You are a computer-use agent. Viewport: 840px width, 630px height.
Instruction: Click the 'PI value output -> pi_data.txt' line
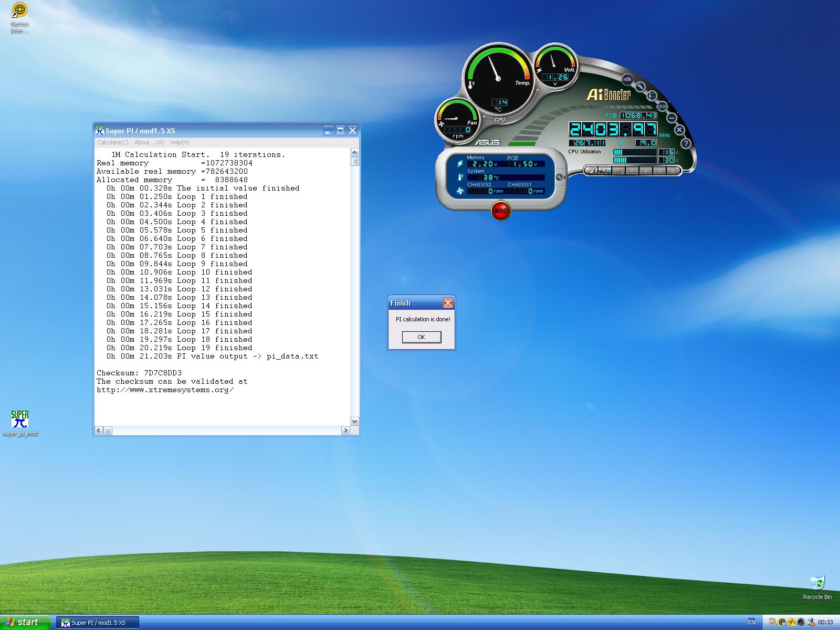tap(212, 356)
